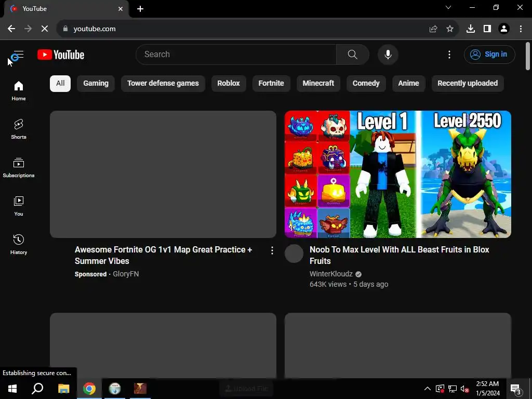Click the Sign in button
The image size is (532, 399).
click(489, 54)
